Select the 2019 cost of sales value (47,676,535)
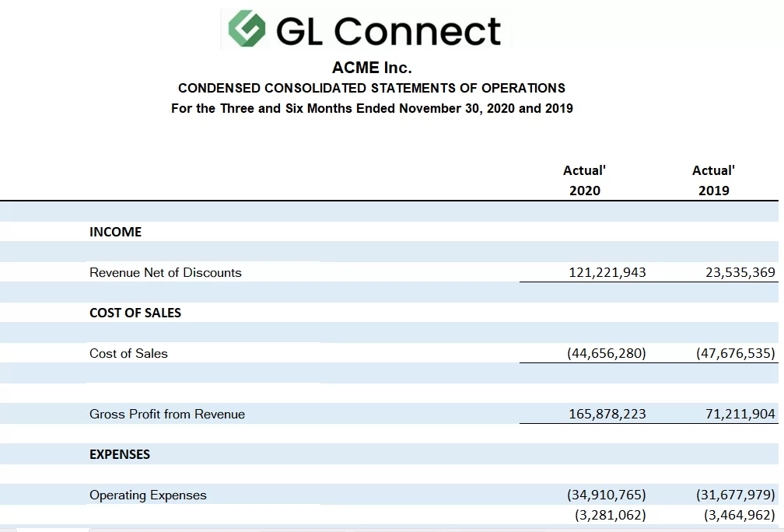 click(x=734, y=353)
